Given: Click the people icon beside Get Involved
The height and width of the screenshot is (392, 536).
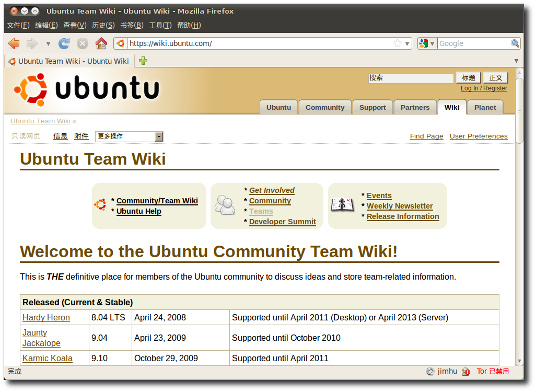Looking at the screenshot, I should [225, 205].
